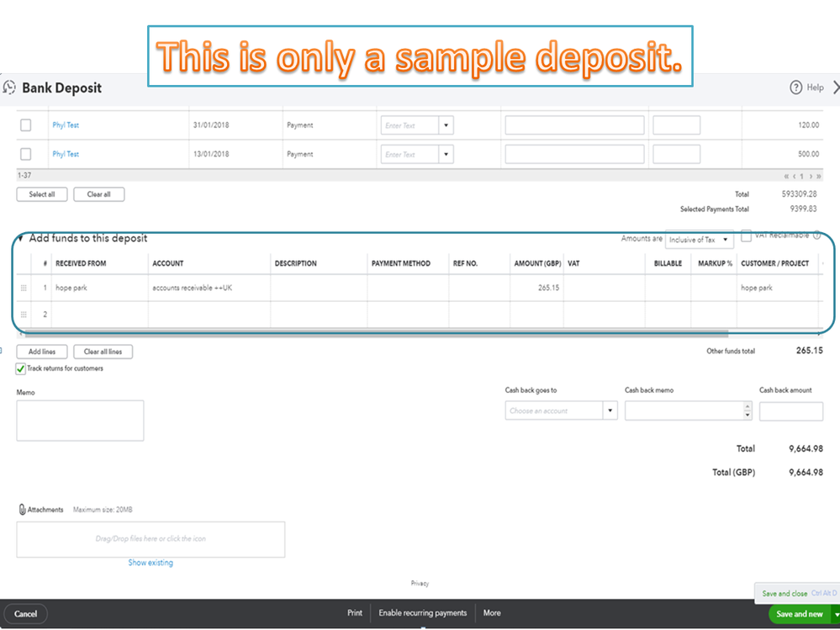Click the attachments paperclip icon
This screenshot has height=630, width=840.
pos(22,510)
